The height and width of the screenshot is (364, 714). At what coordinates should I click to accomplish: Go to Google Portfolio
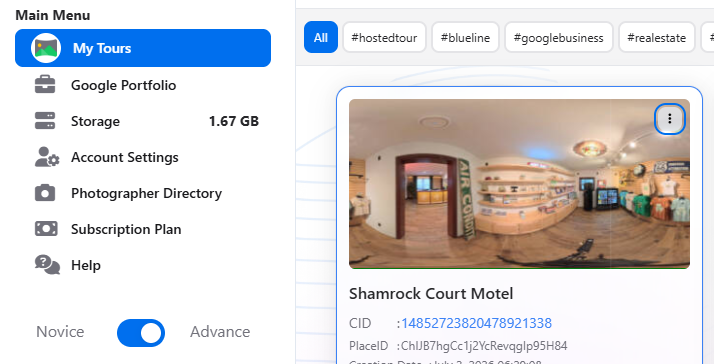click(x=143, y=85)
